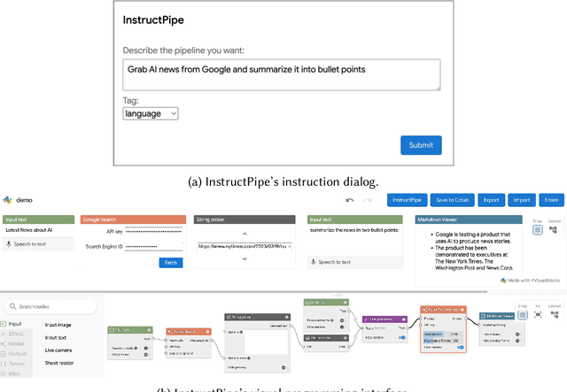567x392 pixels.
Task: Click microphone icon under Latest News about AI
Action: [9, 243]
